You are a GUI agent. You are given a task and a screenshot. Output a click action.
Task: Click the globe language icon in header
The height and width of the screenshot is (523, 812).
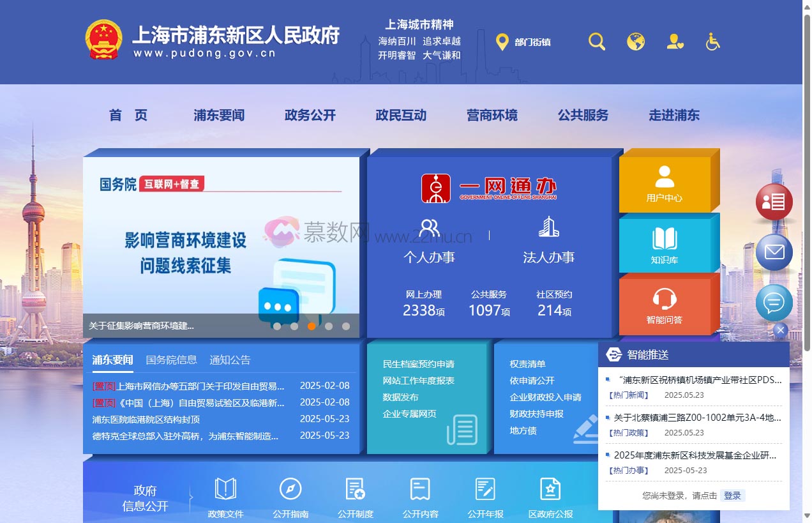pyautogui.click(x=636, y=41)
